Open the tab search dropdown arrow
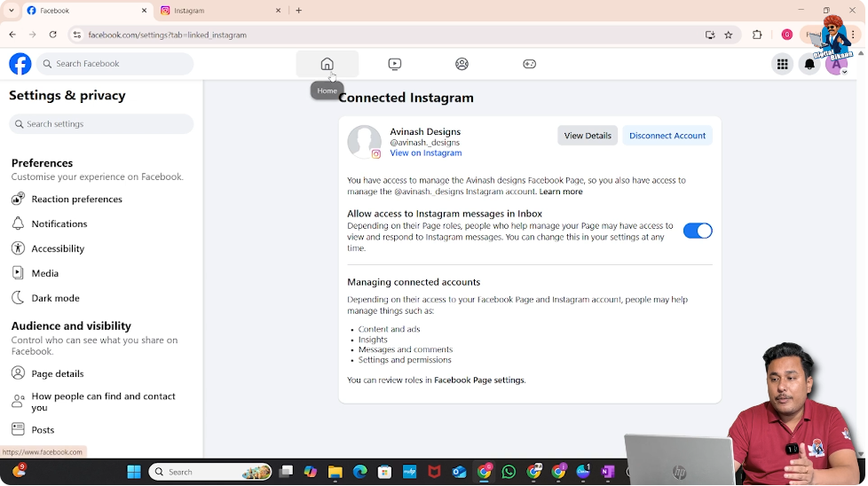This screenshot has width=868, height=486. click(x=11, y=11)
